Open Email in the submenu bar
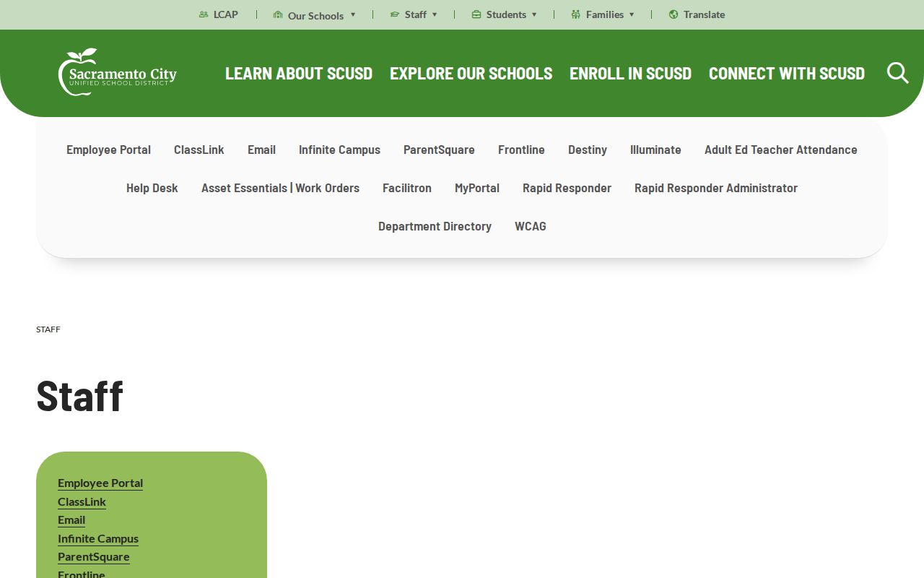The height and width of the screenshot is (578, 924). tap(261, 150)
